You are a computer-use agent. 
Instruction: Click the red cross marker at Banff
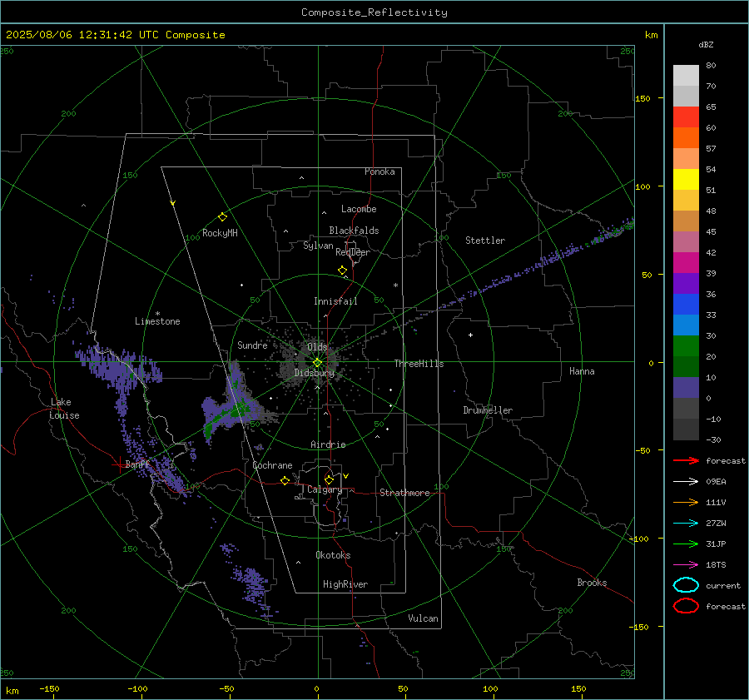point(119,464)
